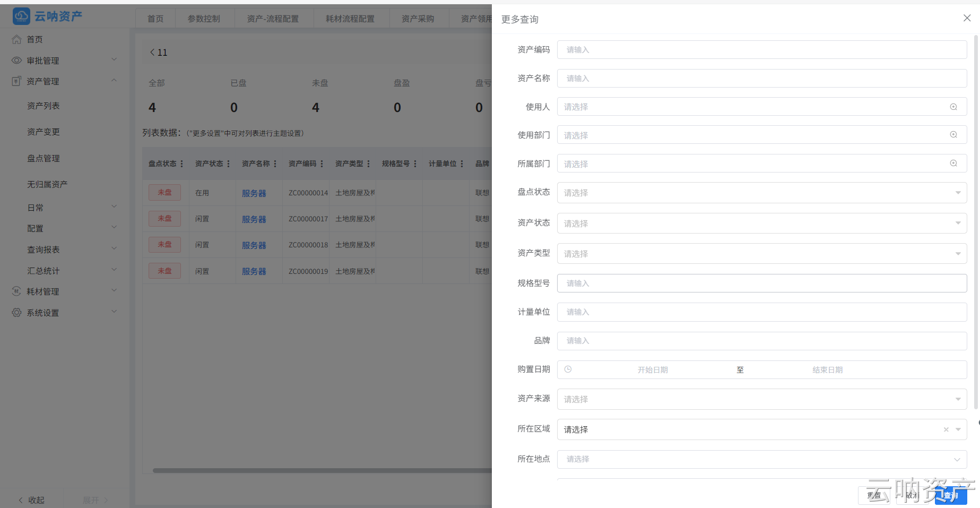Open the 所在区域 dropdown arrow
The image size is (980, 508).
(958, 429)
